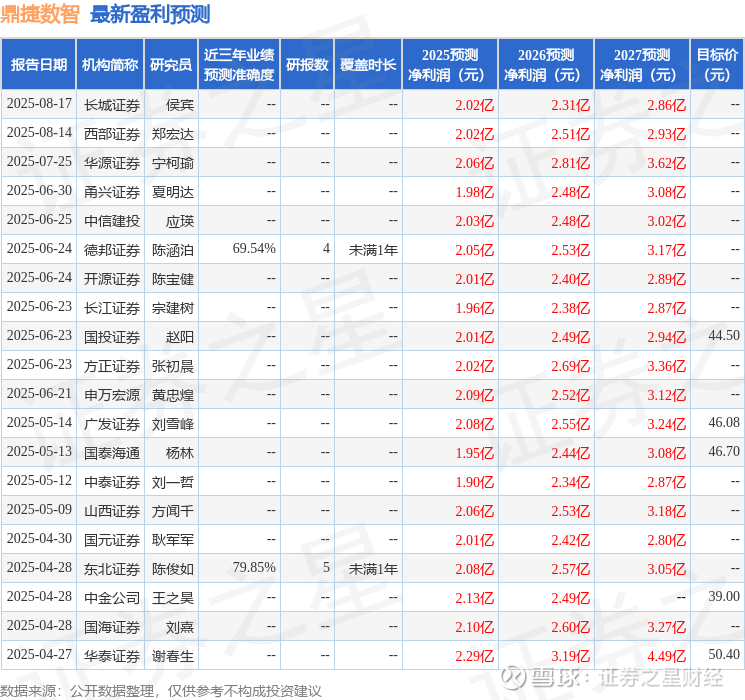The height and width of the screenshot is (700, 745).
Task: Select the 方正证券 institution cell
Action: click(x=112, y=366)
